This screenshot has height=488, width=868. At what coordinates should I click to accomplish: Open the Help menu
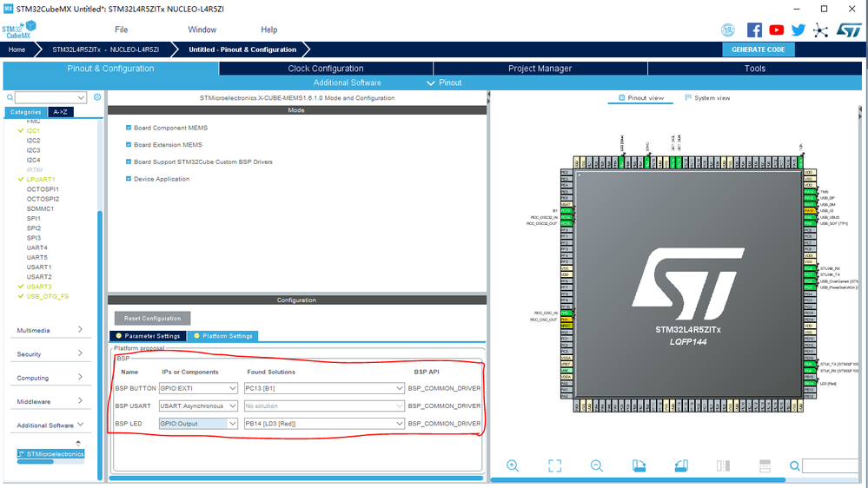pyautogui.click(x=269, y=30)
